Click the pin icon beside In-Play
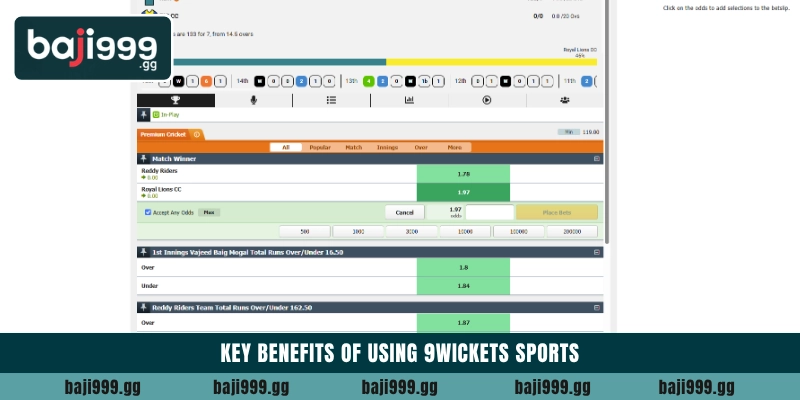Image resolution: width=800 pixels, height=400 pixels. coord(143,115)
